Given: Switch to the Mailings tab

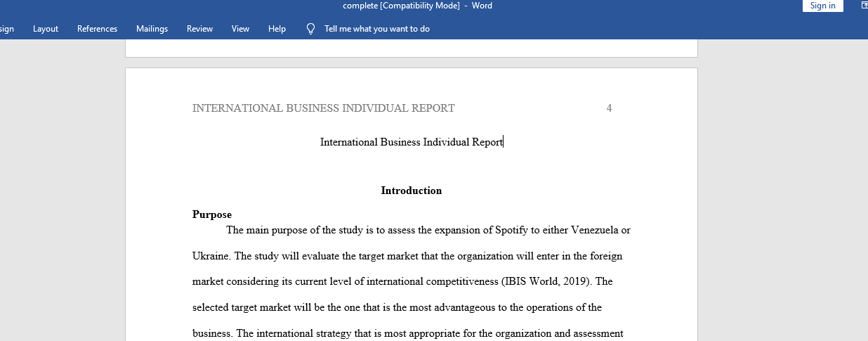Looking at the screenshot, I should tap(152, 29).
